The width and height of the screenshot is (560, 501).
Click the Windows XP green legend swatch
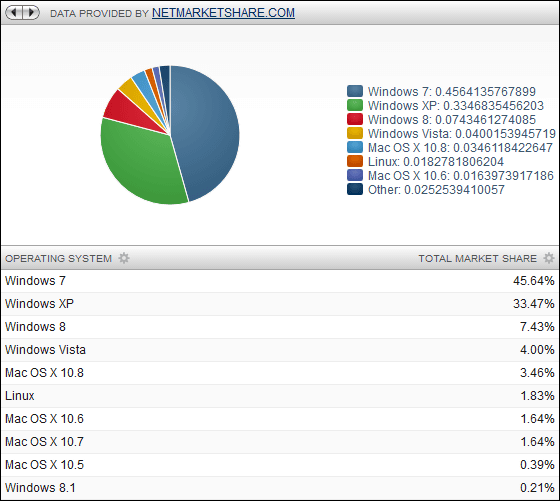click(x=355, y=105)
